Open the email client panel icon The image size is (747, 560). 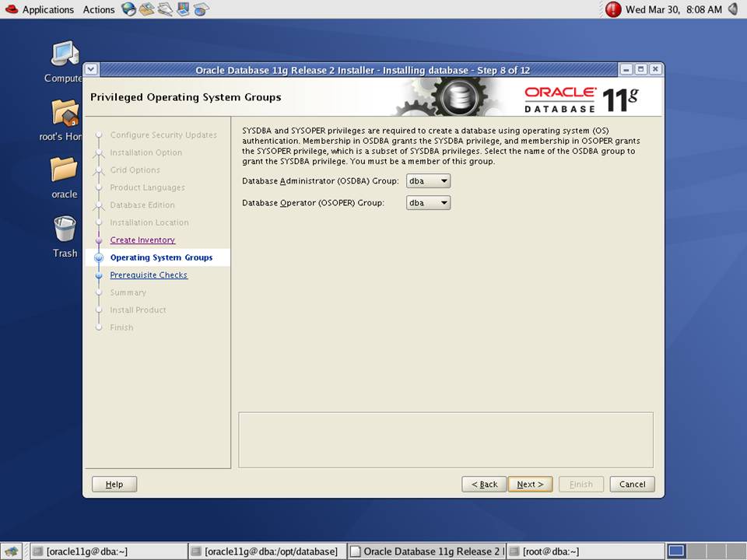pyautogui.click(x=147, y=9)
